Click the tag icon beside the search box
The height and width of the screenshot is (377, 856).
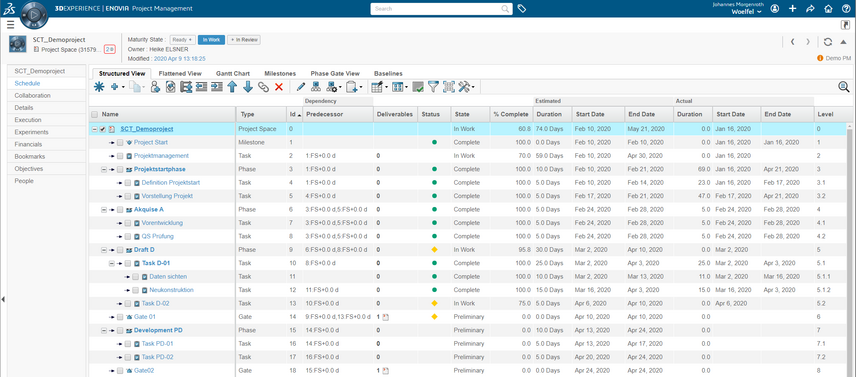pos(522,9)
